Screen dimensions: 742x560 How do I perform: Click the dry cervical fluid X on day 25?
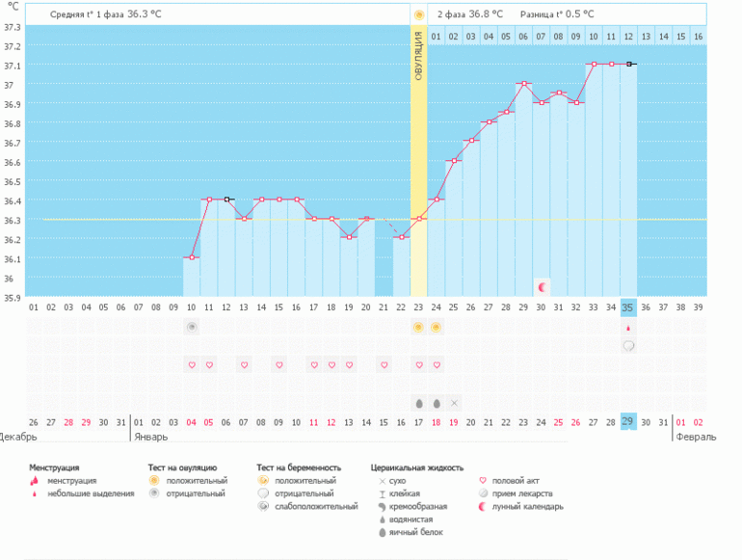coord(454,403)
